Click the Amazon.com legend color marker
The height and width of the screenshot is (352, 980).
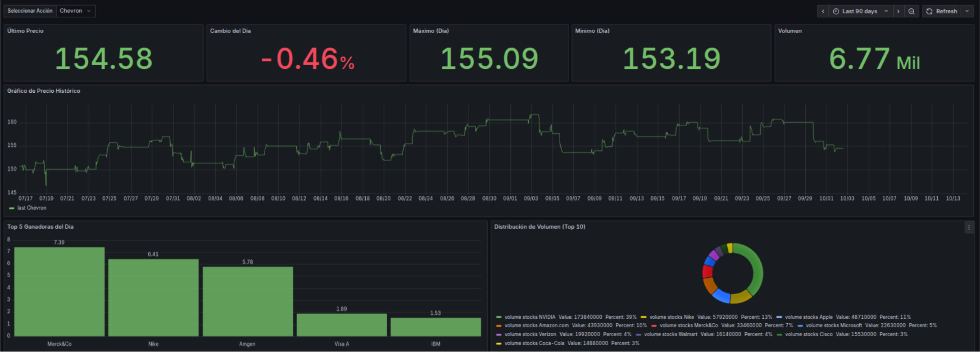coord(499,326)
